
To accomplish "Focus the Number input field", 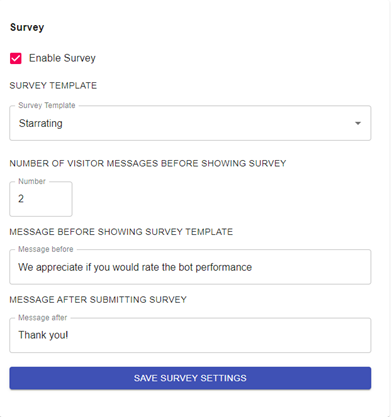I will (41, 199).
